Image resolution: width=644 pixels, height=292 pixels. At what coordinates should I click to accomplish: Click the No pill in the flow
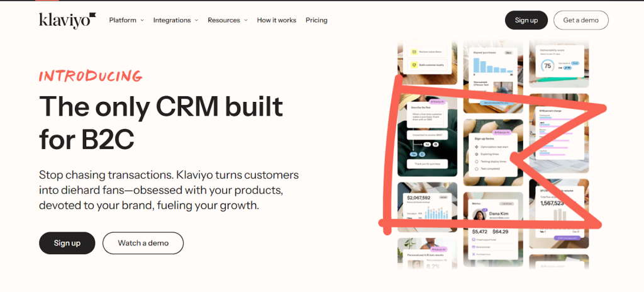427,144
